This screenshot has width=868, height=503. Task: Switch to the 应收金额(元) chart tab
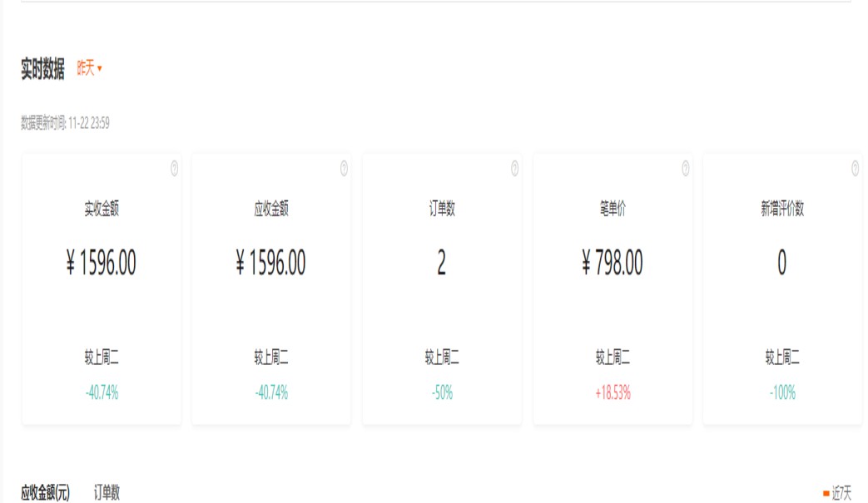click(45, 493)
